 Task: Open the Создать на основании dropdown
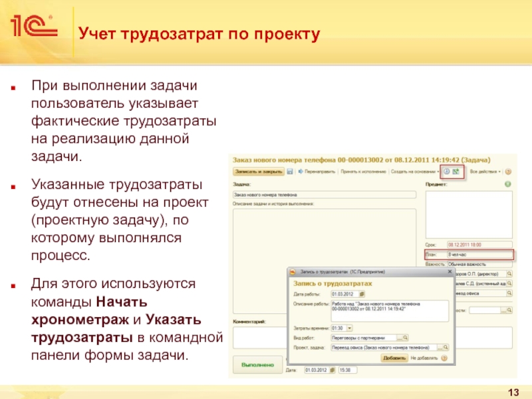click(414, 172)
